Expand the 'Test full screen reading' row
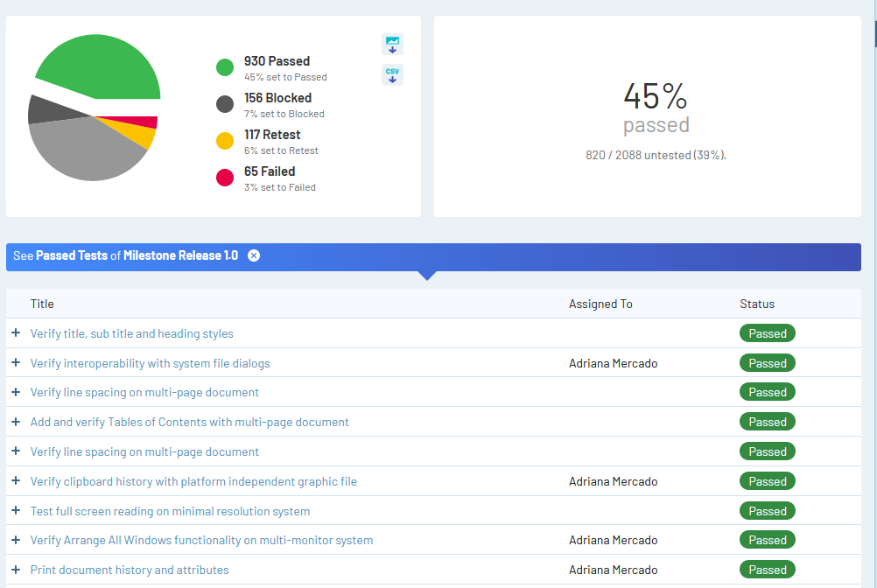Image resolution: width=877 pixels, height=588 pixels. click(16, 511)
